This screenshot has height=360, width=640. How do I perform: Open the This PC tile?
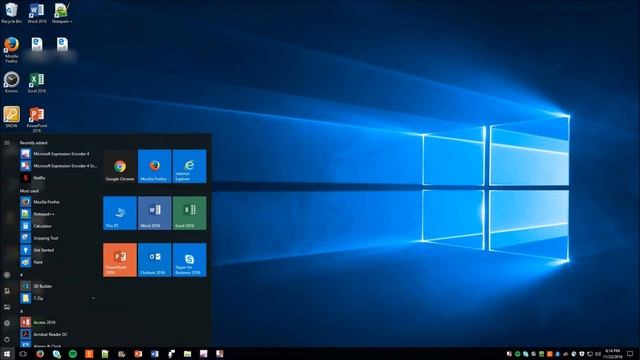click(x=120, y=213)
